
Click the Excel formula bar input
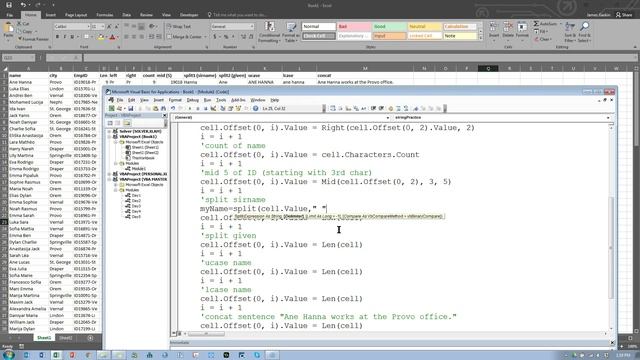(359, 58)
